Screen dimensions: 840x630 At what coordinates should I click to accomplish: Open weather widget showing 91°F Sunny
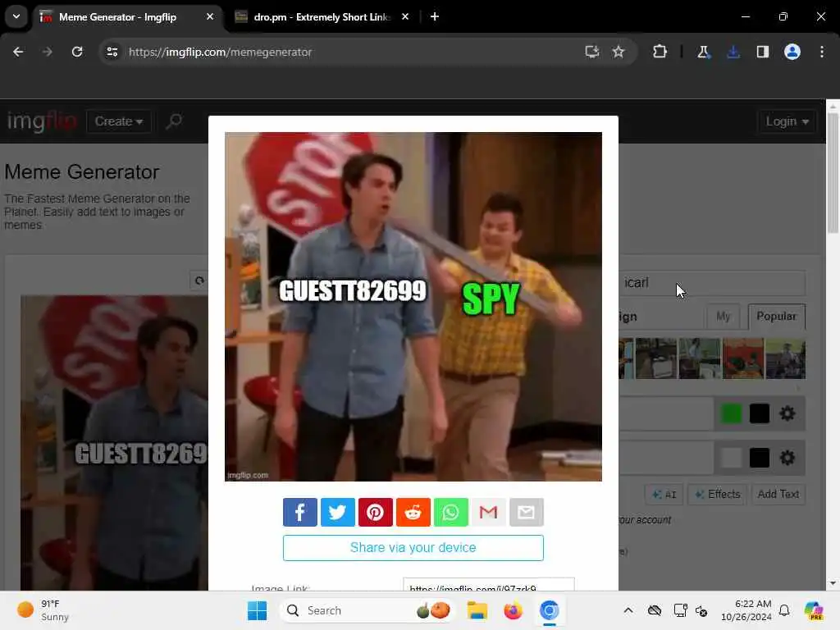click(43, 610)
